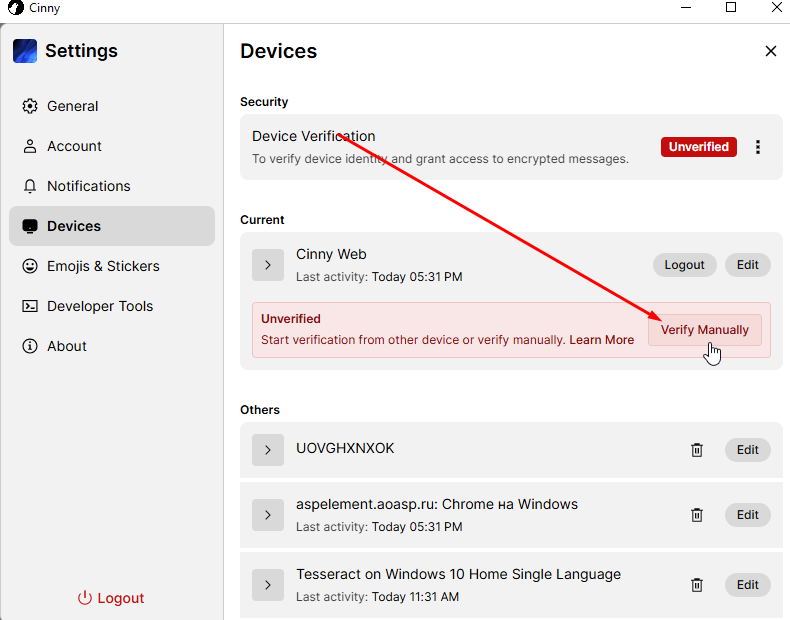Viewport: 790px width, 620px height.
Task: Click trash icon for aspelement.aoasp.ru Chrome device
Action: point(697,515)
